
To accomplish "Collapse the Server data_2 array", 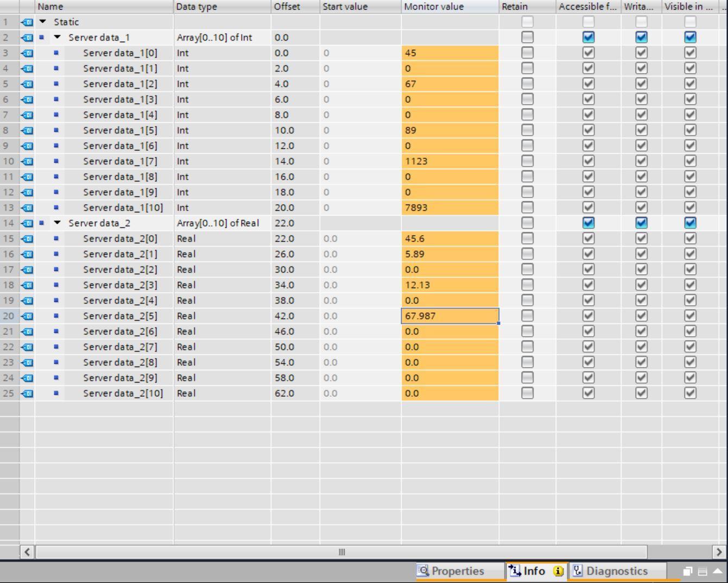I will coord(58,223).
